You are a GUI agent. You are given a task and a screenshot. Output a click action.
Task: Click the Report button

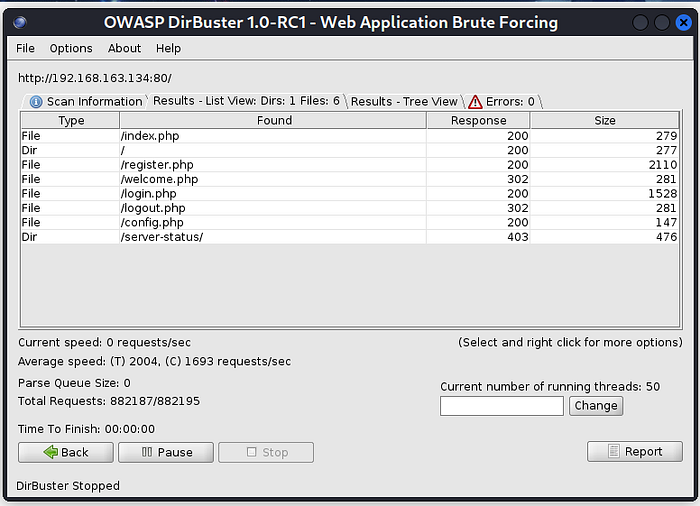(634, 451)
